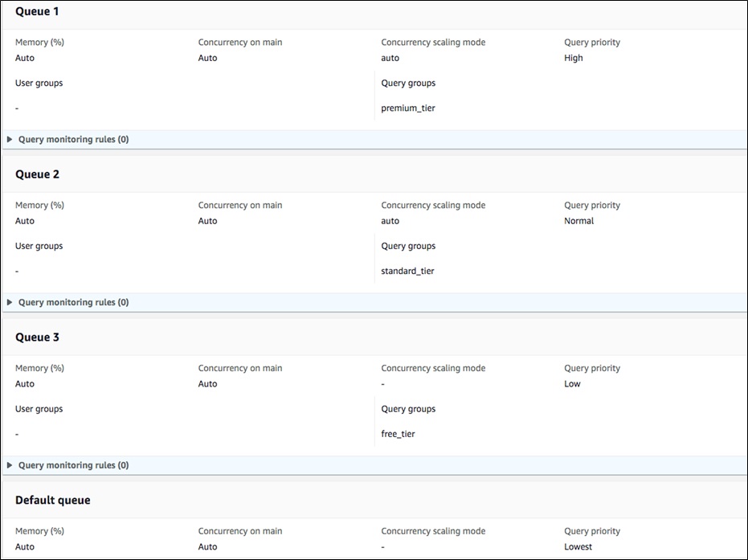Click Queue 2's Concurrency on main Auto value

(x=207, y=221)
